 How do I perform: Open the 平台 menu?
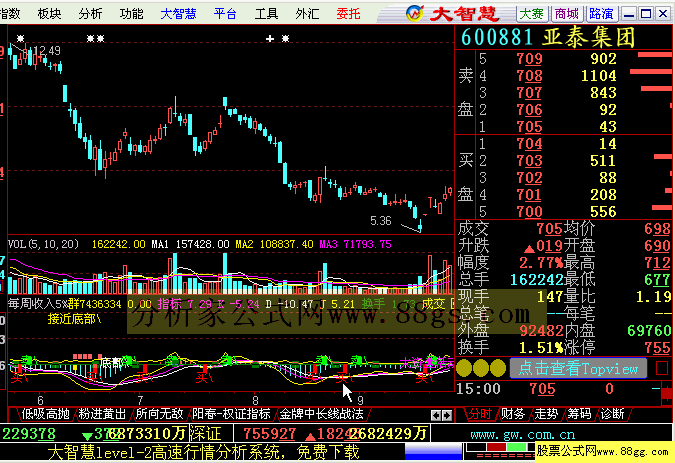[225, 14]
